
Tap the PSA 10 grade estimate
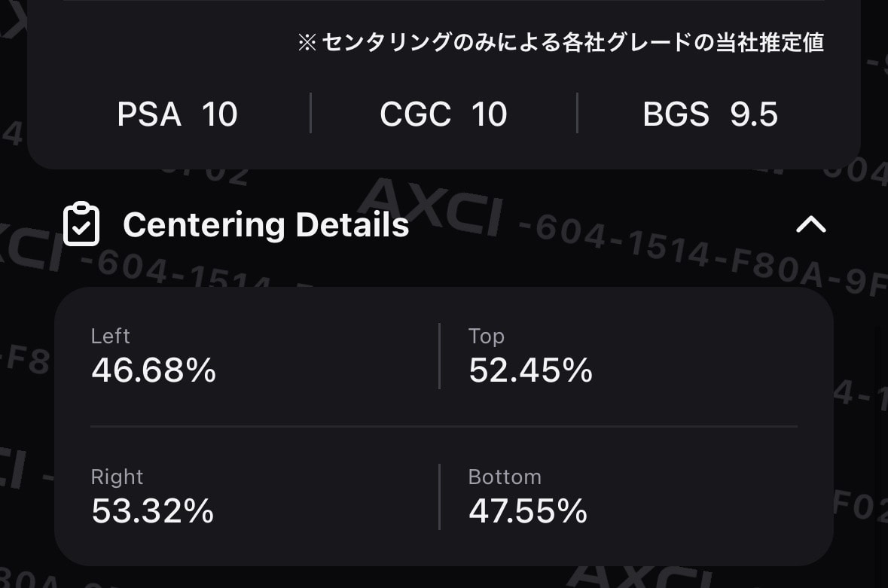pyautogui.click(x=177, y=114)
